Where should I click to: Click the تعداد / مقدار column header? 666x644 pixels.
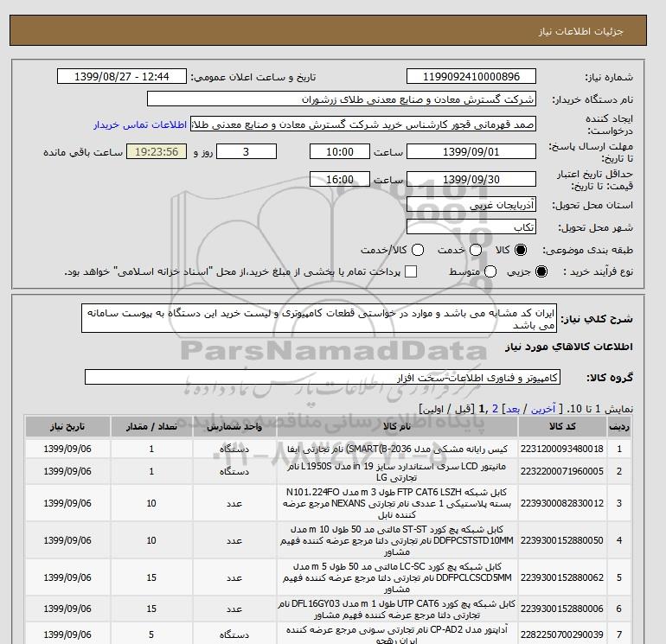click(x=151, y=427)
